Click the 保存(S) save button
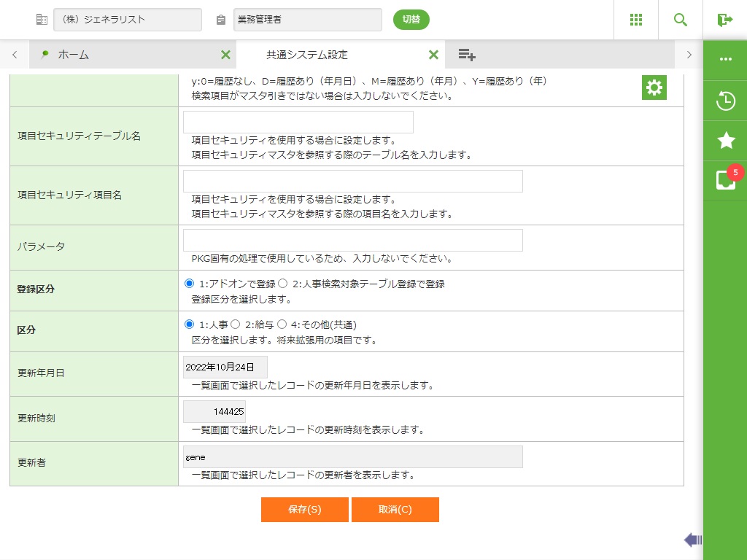The height and width of the screenshot is (560, 747). [304, 510]
